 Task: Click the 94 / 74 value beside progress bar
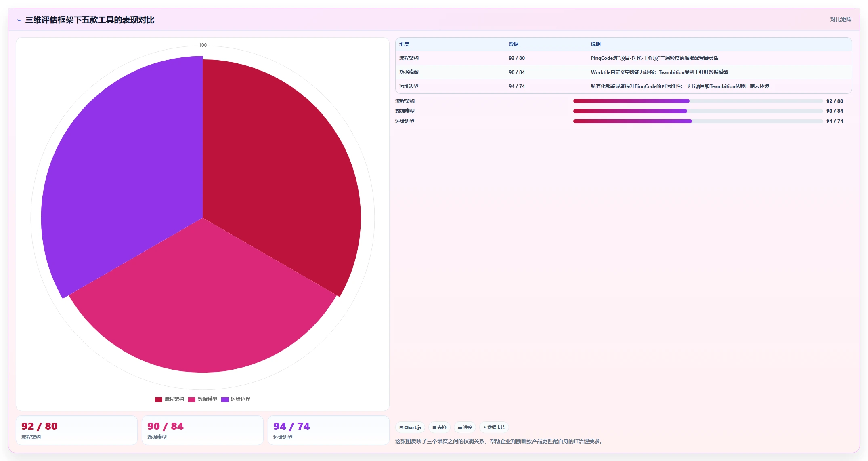(x=834, y=121)
